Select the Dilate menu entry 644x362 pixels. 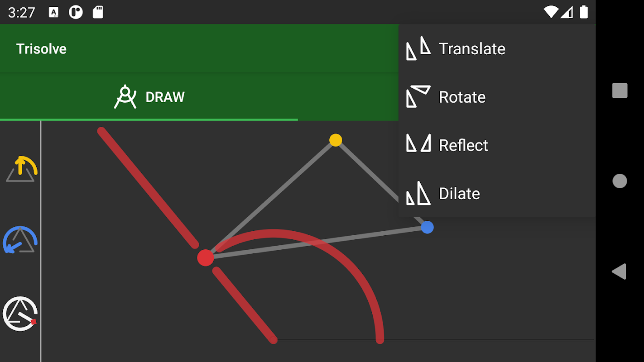coord(459,194)
